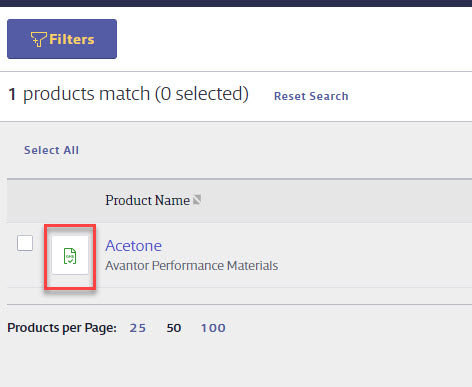Click the funnel icon inside Filters

pyautogui.click(x=38, y=39)
